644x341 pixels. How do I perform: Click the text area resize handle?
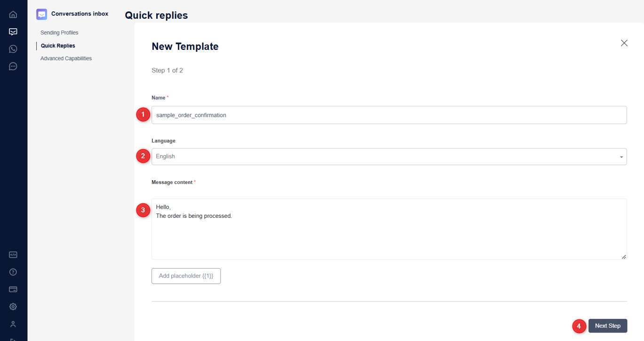(x=624, y=257)
